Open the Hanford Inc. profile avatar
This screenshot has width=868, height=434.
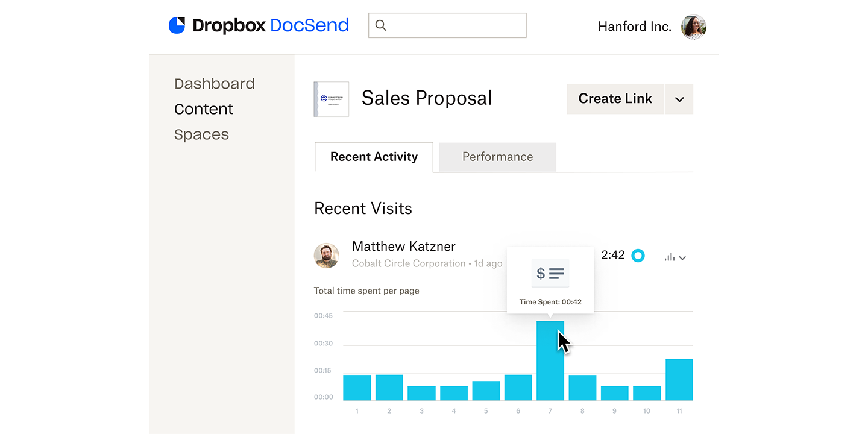click(x=693, y=27)
